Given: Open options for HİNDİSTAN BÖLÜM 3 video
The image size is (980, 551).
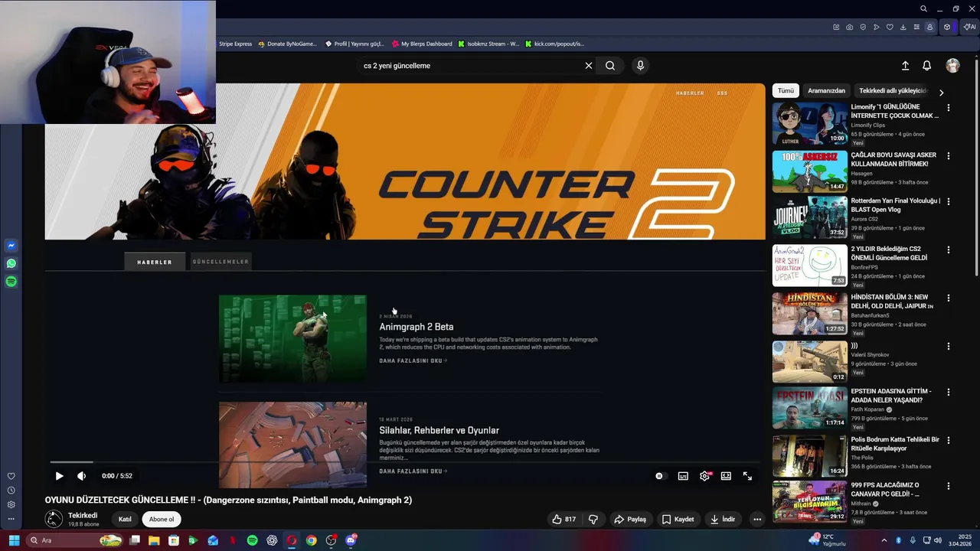Looking at the screenshot, I should (949, 298).
